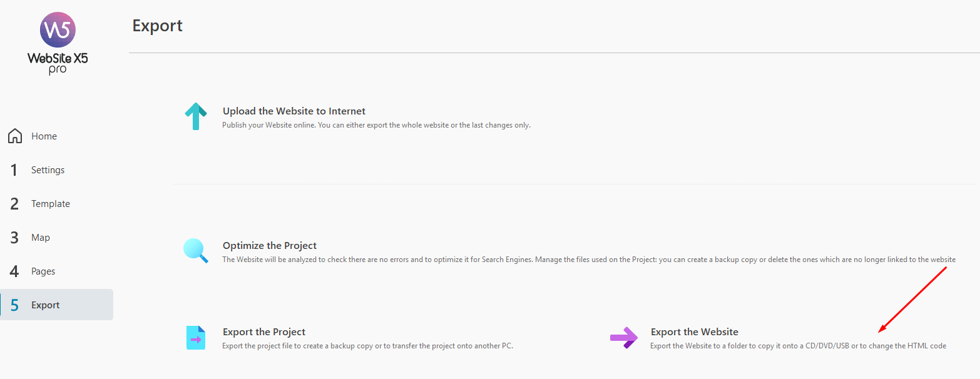Click the Home house icon
This screenshot has height=379, width=980.
[x=15, y=136]
